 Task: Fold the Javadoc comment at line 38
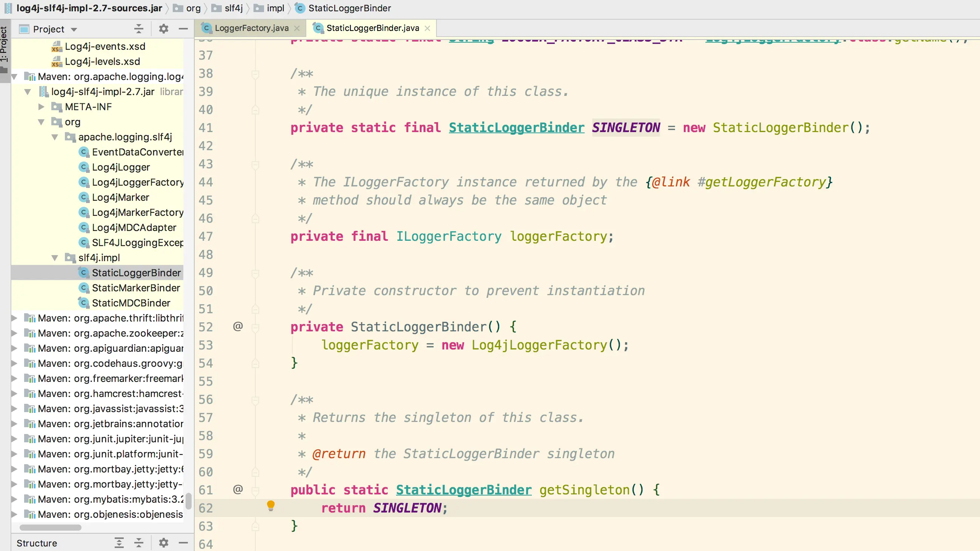[x=255, y=74]
